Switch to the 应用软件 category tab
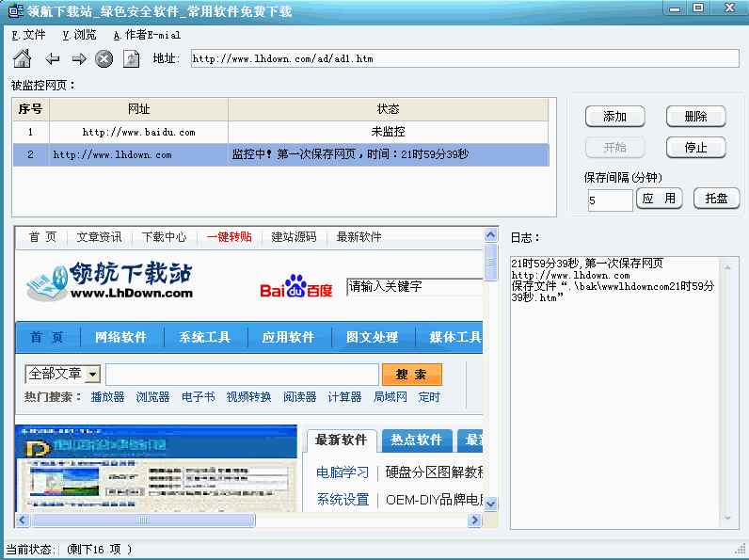Image resolution: width=749 pixels, height=560 pixels. pos(289,337)
